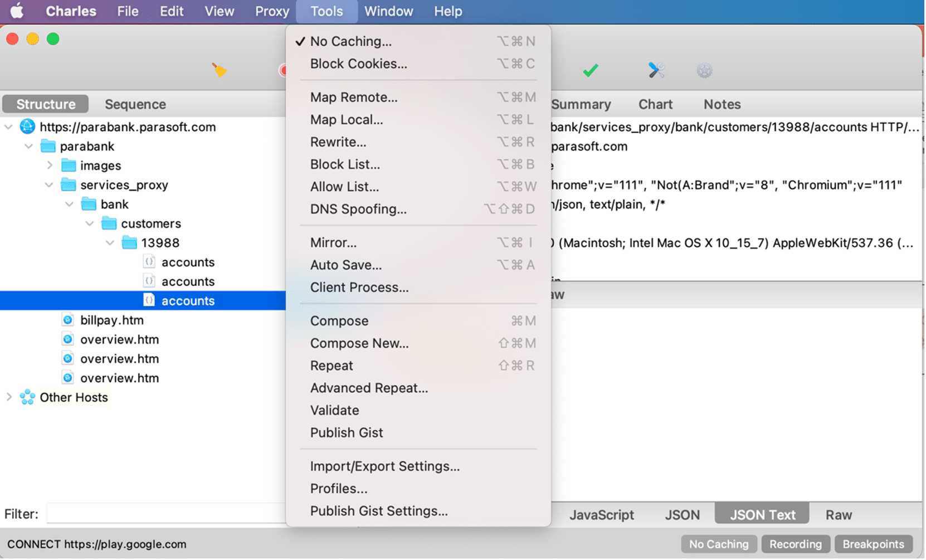This screenshot has height=560, width=926.
Task: Click the Other Hosts cluster icon
Action: click(27, 397)
